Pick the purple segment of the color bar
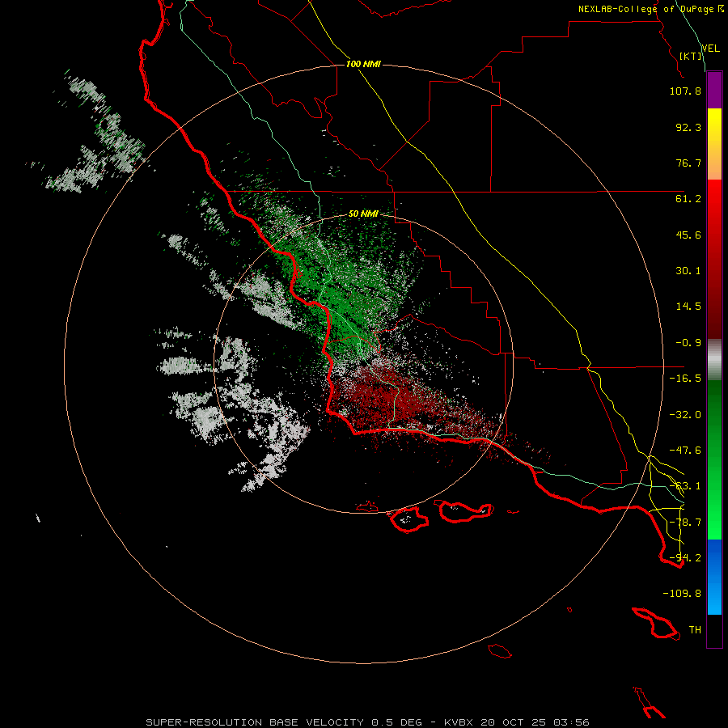Screen dimensions: 728x728 tap(714, 90)
